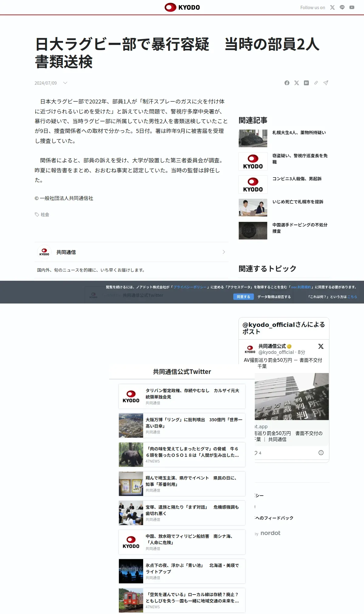Open 「空気を運んでいる」ローカル線 article card
Image resolution: width=364 pixels, height=614 pixels.
(182, 600)
